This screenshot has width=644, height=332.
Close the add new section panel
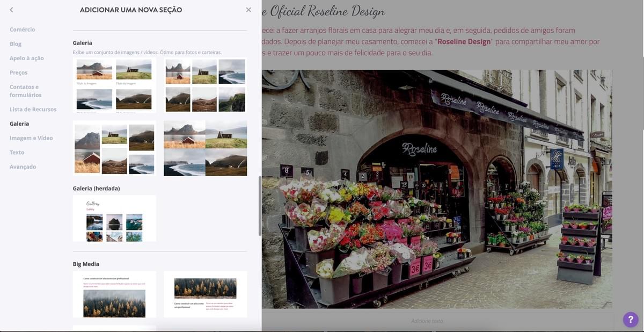[x=248, y=10]
